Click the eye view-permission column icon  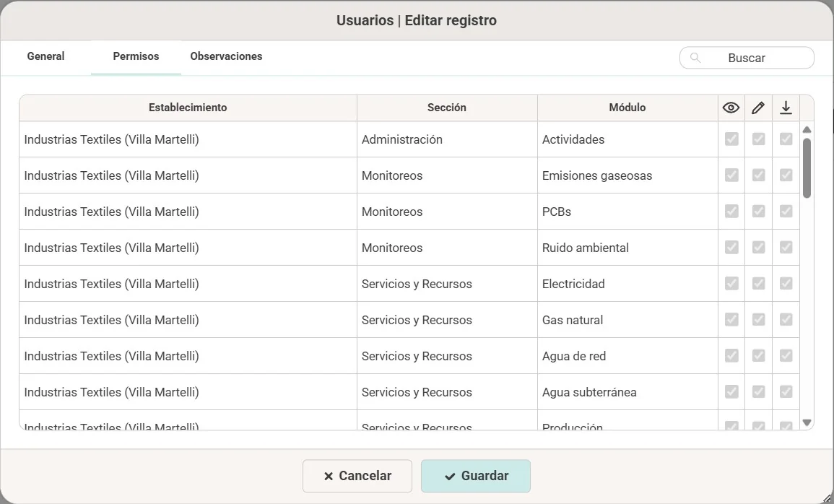pos(731,108)
